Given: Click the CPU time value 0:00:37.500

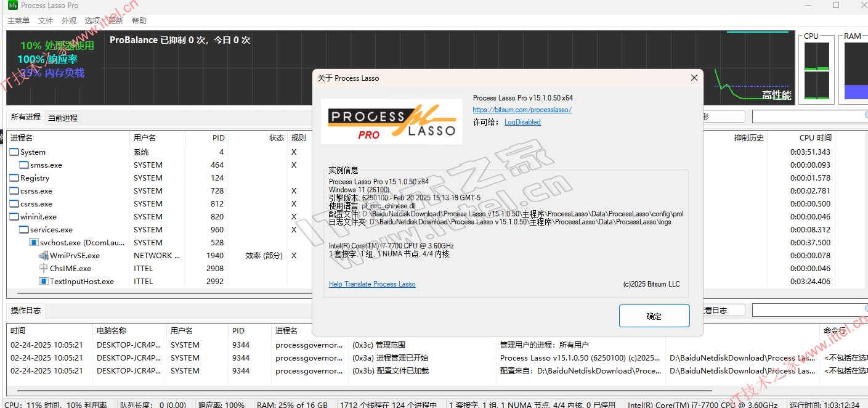Looking at the screenshot, I should [810, 242].
